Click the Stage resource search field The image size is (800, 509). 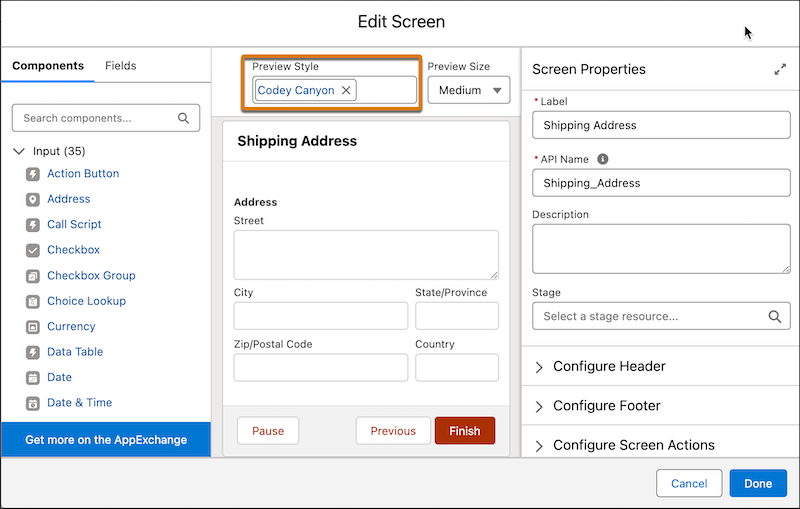pyautogui.click(x=650, y=316)
